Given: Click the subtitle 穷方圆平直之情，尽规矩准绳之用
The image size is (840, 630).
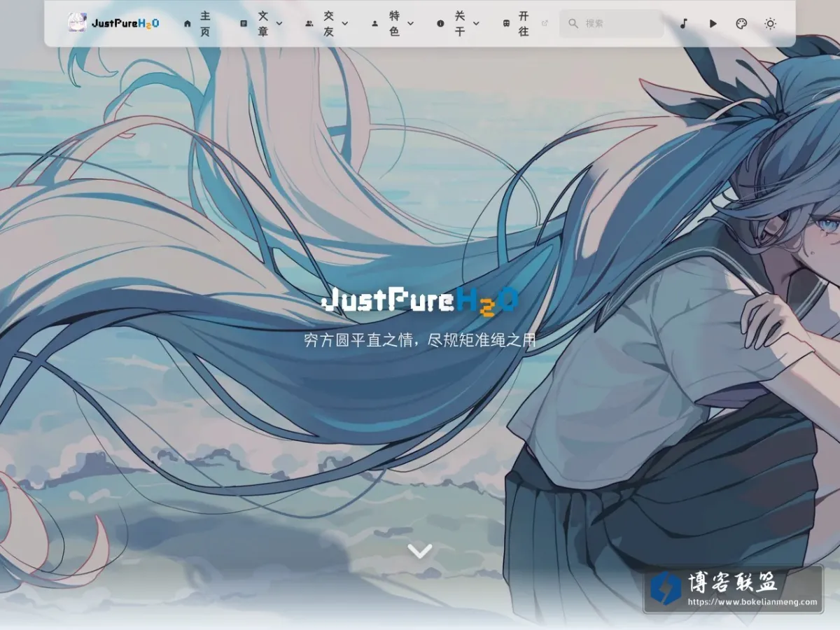Looking at the screenshot, I should [x=420, y=341].
